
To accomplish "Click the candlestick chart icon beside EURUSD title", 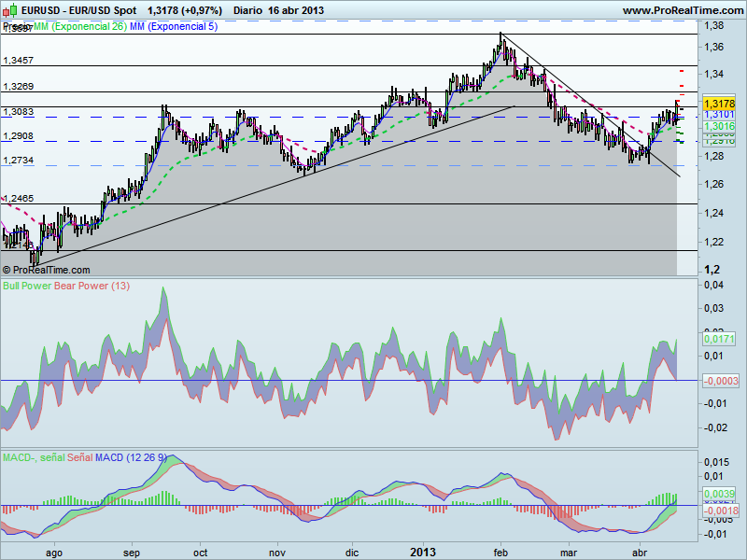I will [x=8, y=10].
